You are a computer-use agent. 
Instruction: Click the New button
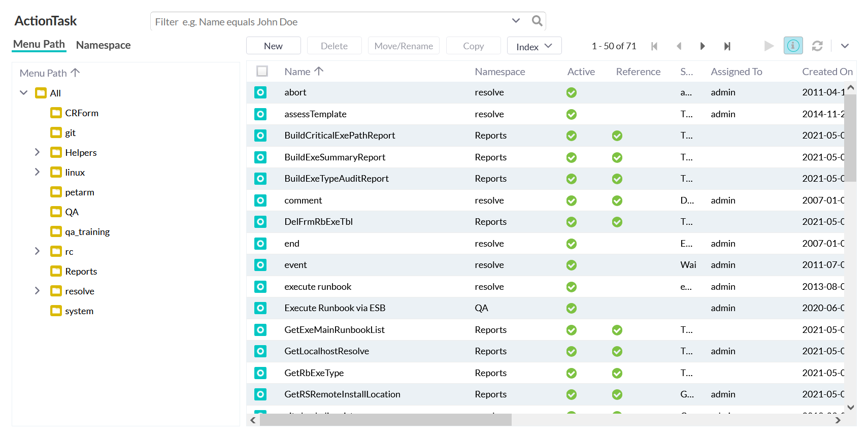273,46
